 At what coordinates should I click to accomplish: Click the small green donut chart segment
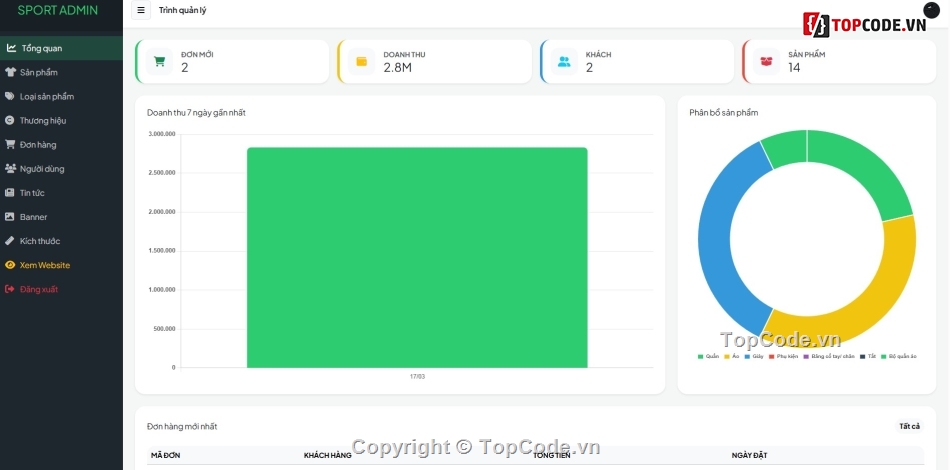pos(786,147)
